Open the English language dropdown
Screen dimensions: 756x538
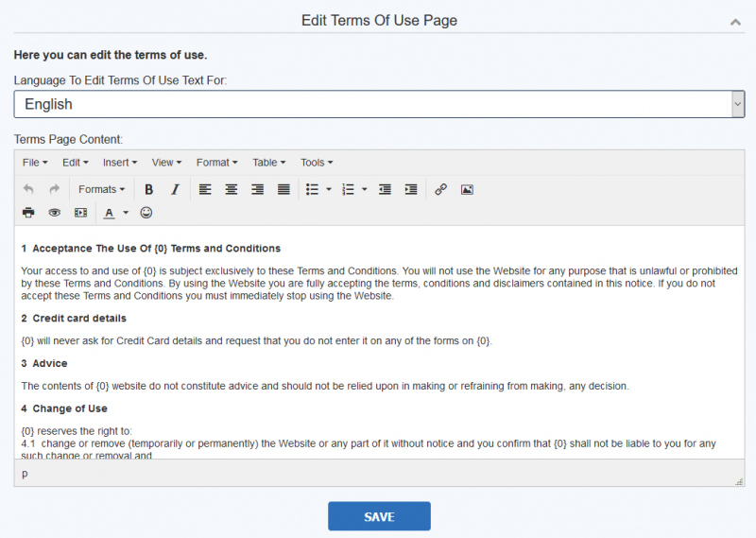(x=379, y=104)
